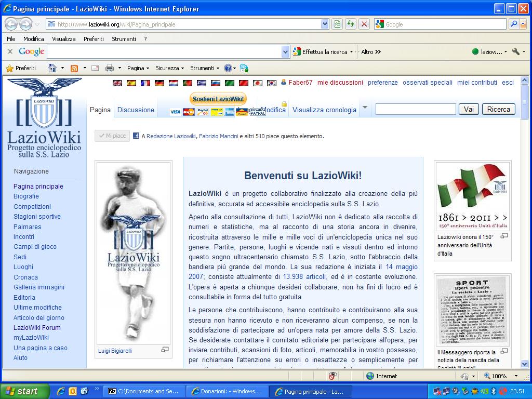532x399 pixels.
Task: Click the LazioWiki search input field
Action: [415, 109]
